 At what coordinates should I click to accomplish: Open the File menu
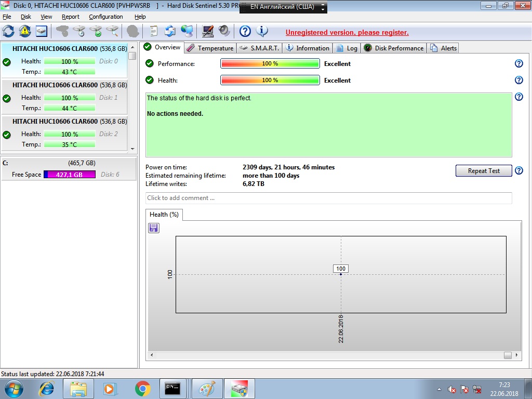(7, 17)
